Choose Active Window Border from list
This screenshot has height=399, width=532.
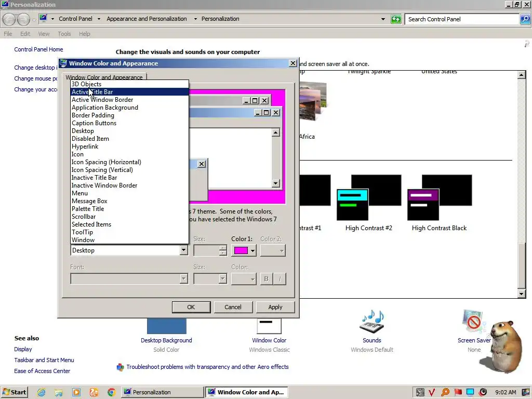(x=129, y=100)
